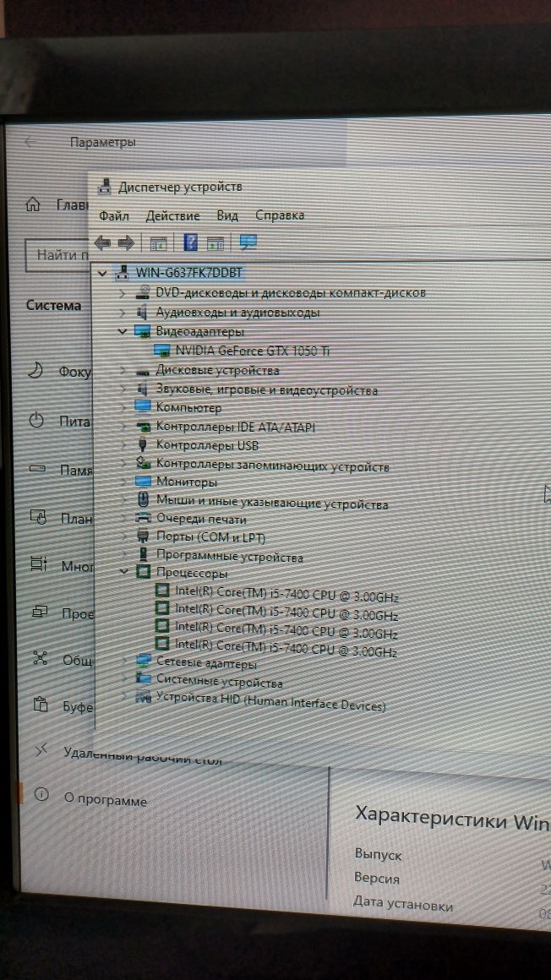
Task: Click the Контроллеры запоминающих устройств icon
Action: [144, 464]
